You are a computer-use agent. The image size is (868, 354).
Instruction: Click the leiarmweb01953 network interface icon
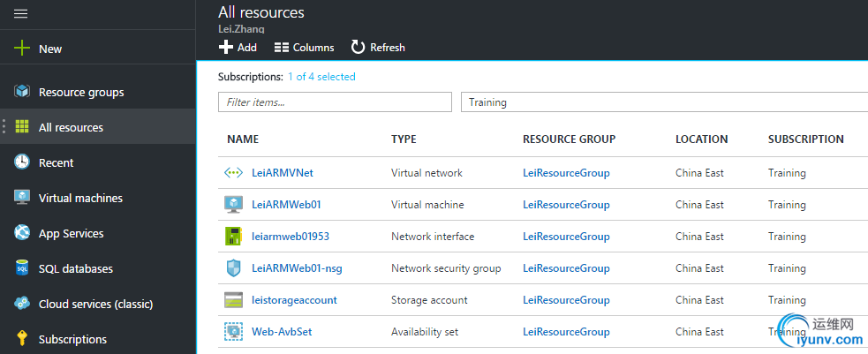(x=233, y=237)
